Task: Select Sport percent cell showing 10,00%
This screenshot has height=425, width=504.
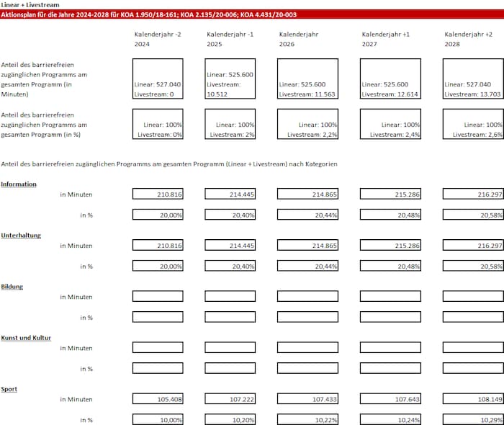Action: click(158, 419)
